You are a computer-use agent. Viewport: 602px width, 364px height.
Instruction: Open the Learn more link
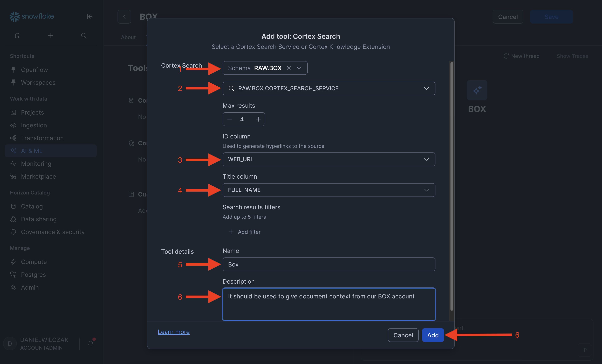pyautogui.click(x=173, y=332)
